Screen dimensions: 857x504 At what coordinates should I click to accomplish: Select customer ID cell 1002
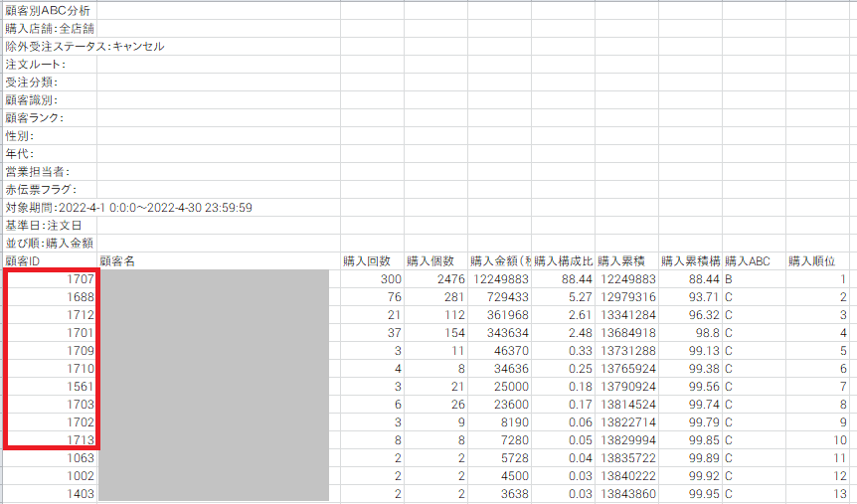point(50,476)
